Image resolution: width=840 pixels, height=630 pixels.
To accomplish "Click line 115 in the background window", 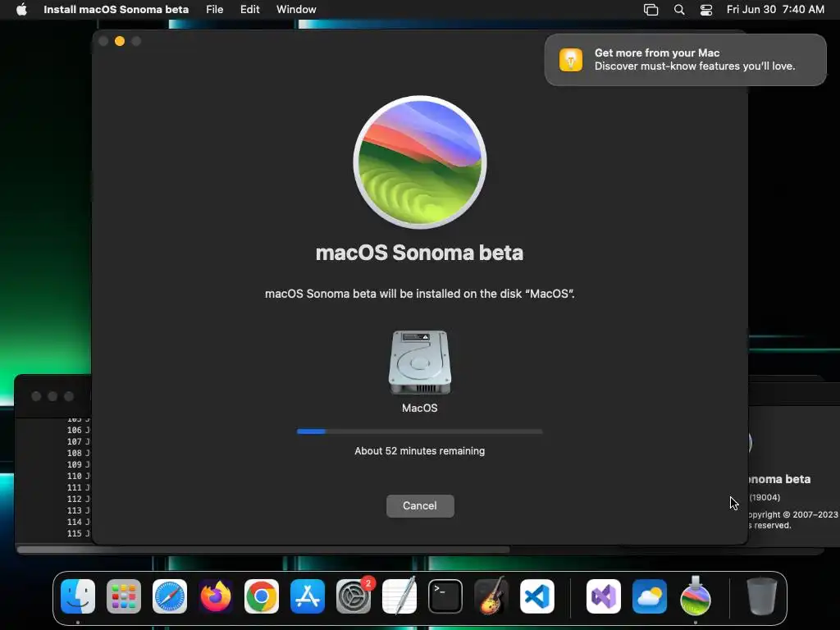I will (x=78, y=533).
